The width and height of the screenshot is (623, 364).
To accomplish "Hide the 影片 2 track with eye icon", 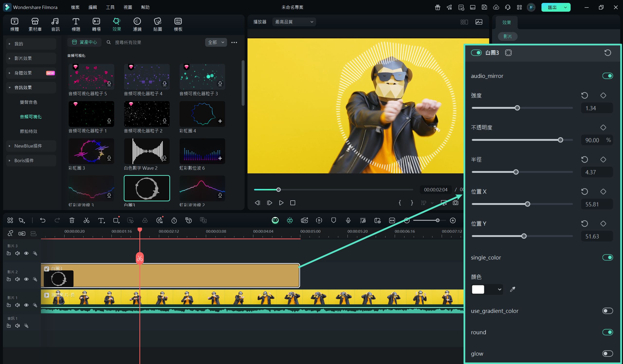I will (26, 279).
